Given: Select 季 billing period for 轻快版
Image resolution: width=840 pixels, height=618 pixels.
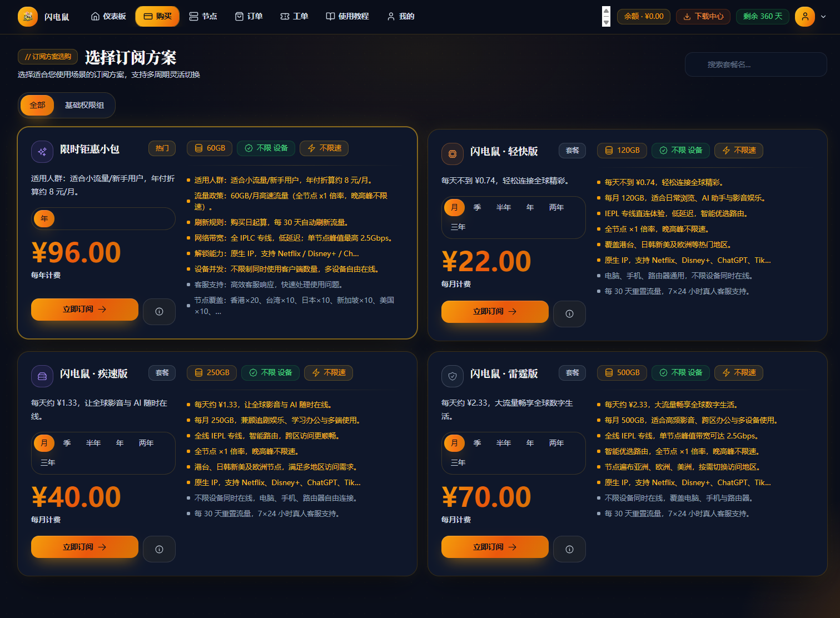Looking at the screenshot, I should click(477, 207).
